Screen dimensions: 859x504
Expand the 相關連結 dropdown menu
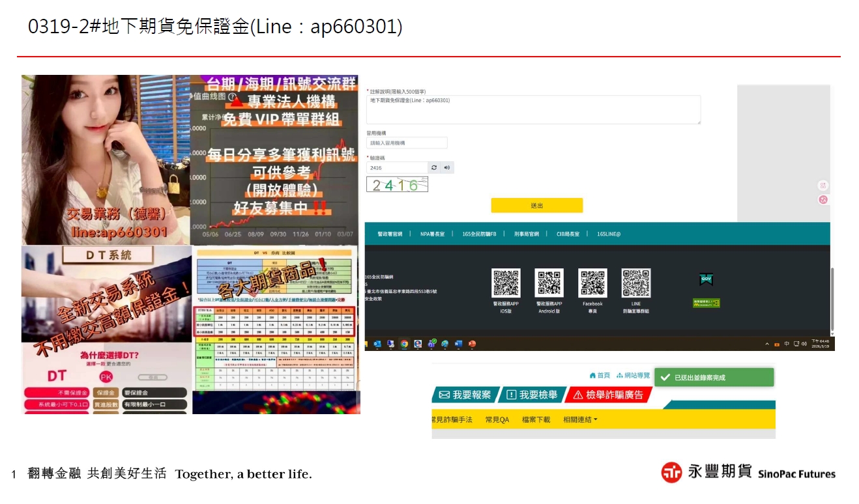[x=580, y=420]
